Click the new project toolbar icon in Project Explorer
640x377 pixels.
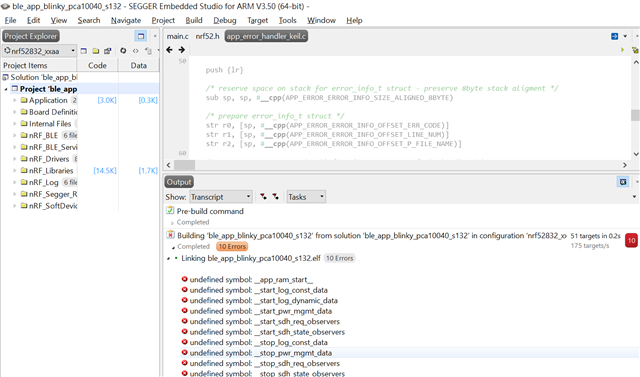[x=84, y=51]
